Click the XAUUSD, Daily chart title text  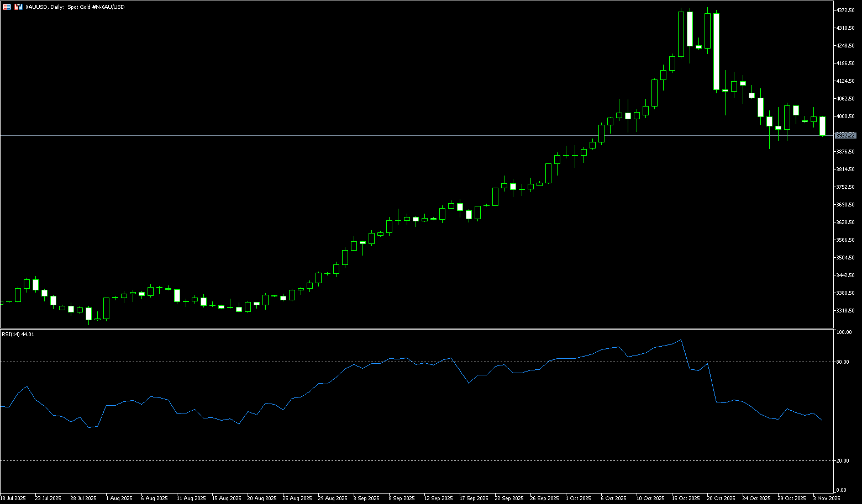tap(75, 7)
